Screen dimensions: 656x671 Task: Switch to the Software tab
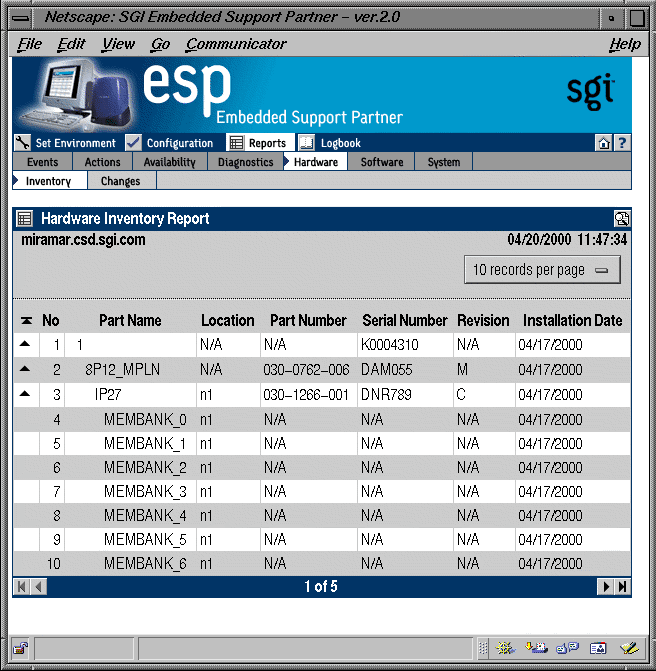click(x=382, y=162)
